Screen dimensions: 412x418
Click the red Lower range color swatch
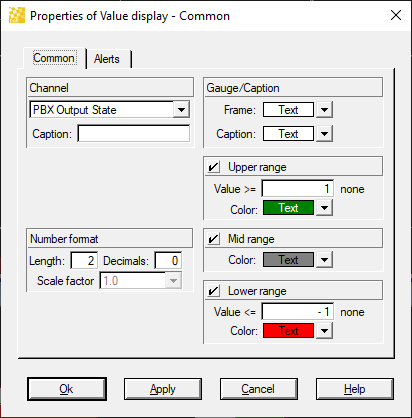pos(288,331)
